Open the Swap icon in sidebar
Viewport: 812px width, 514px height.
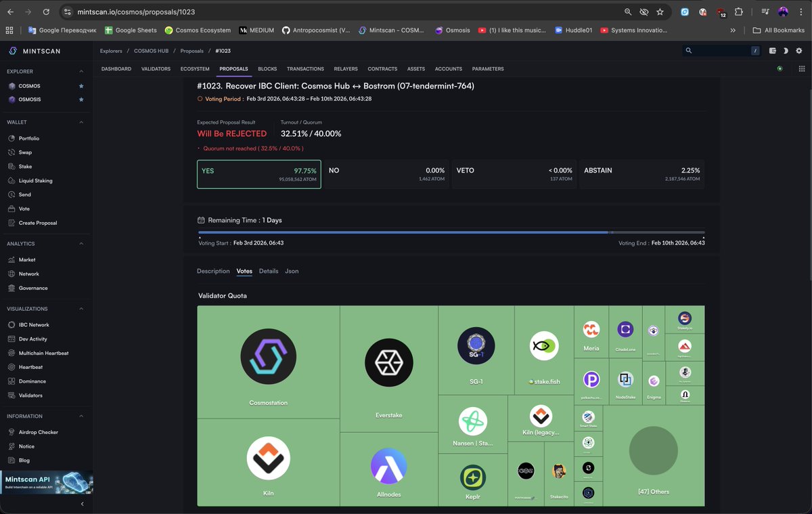[x=12, y=152]
